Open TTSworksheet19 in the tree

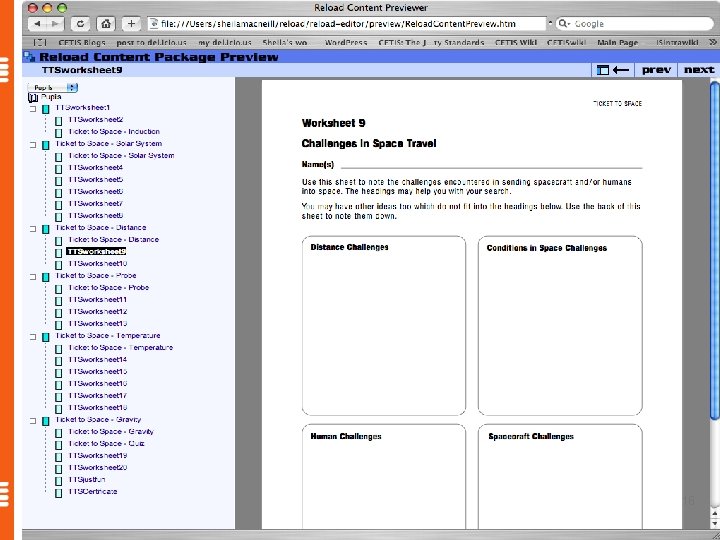coord(97,456)
